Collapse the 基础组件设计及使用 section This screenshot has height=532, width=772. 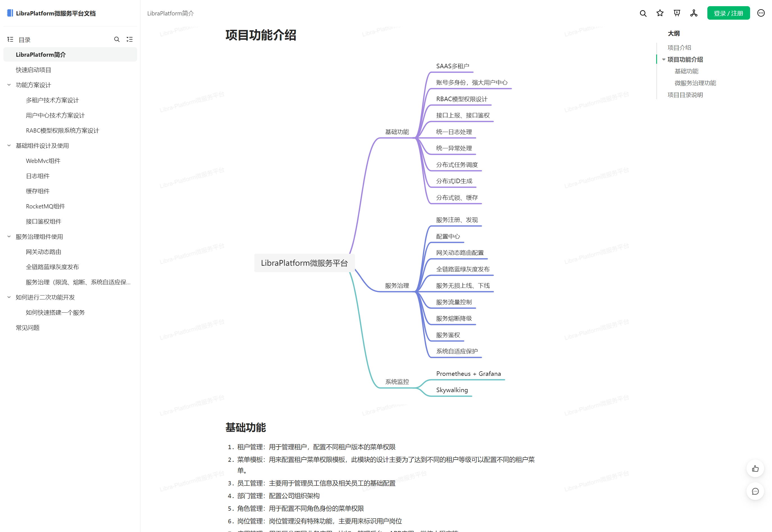click(x=9, y=146)
